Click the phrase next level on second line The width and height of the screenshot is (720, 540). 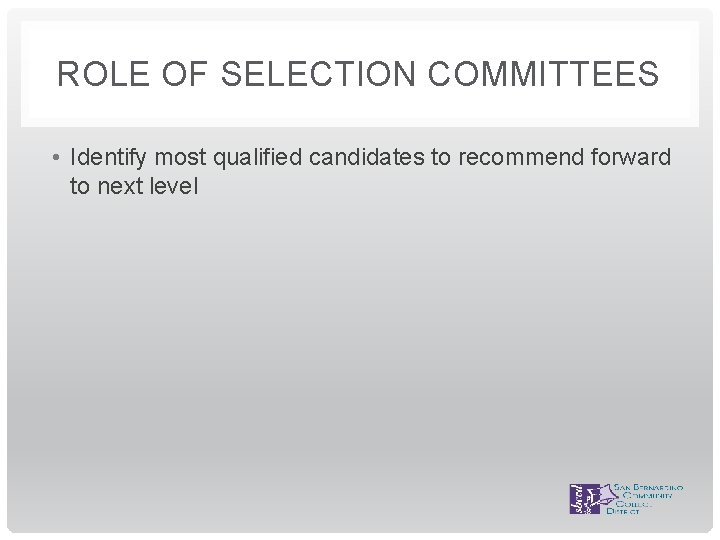coord(147,186)
